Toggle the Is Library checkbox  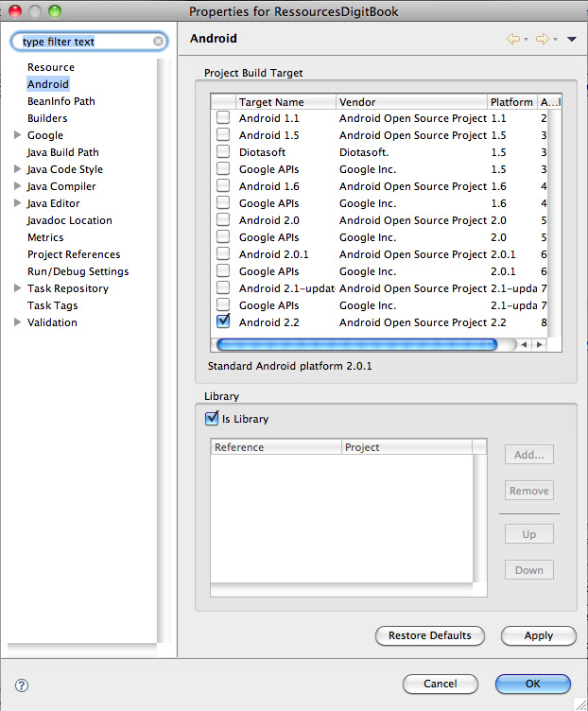coord(212,418)
